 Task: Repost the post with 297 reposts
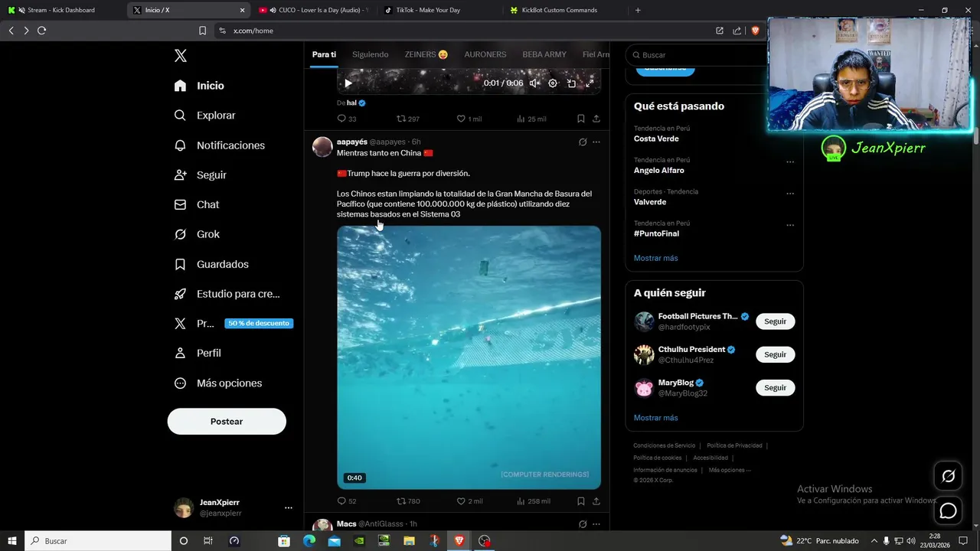tap(407, 119)
